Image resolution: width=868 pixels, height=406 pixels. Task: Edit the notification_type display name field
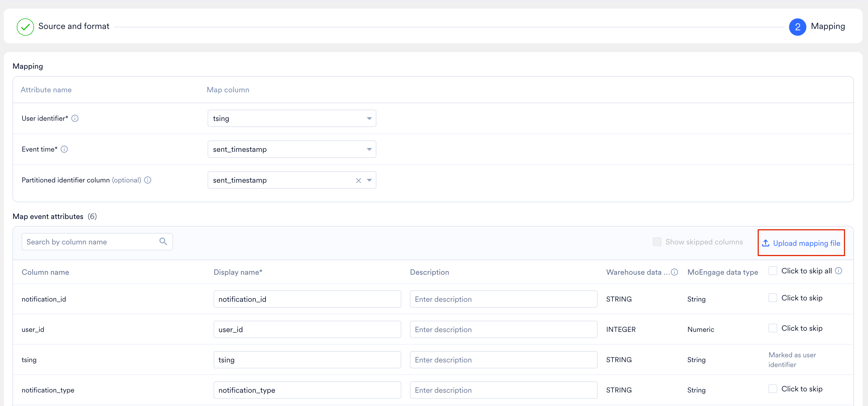307,390
